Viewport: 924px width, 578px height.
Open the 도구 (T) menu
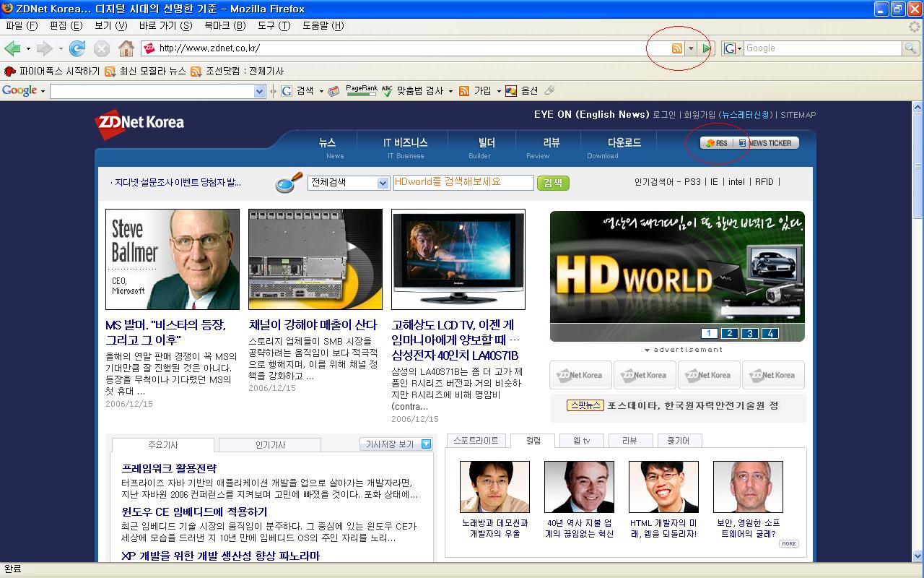[274, 26]
